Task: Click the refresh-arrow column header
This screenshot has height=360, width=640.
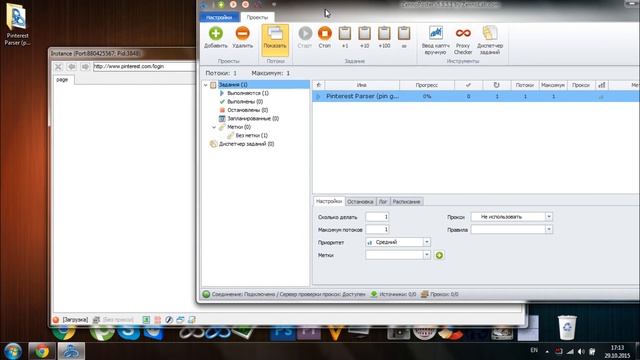Action: pyautogui.click(x=496, y=85)
